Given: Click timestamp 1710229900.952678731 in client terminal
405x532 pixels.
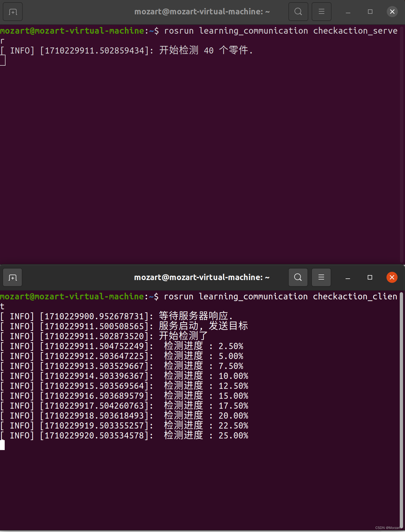Looking at the screenshot, I should [94, 316].
